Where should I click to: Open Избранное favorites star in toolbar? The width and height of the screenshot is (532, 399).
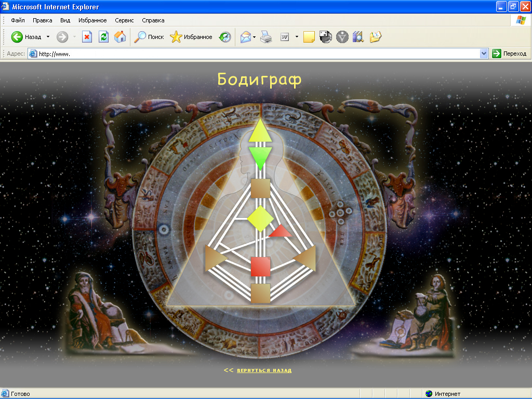[191, 37]
